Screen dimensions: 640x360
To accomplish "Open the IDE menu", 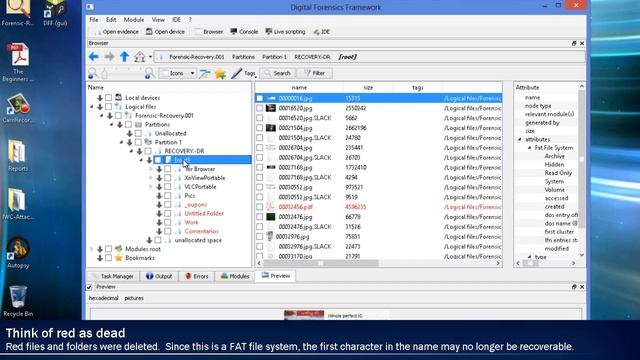I will pyautogui.click(x=176, y=20).
